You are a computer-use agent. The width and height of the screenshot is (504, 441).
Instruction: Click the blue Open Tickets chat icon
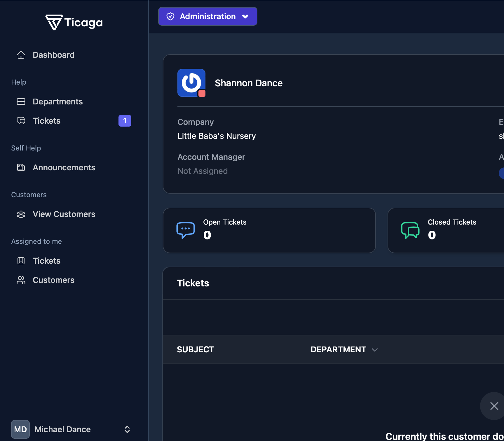click(185, 230)
